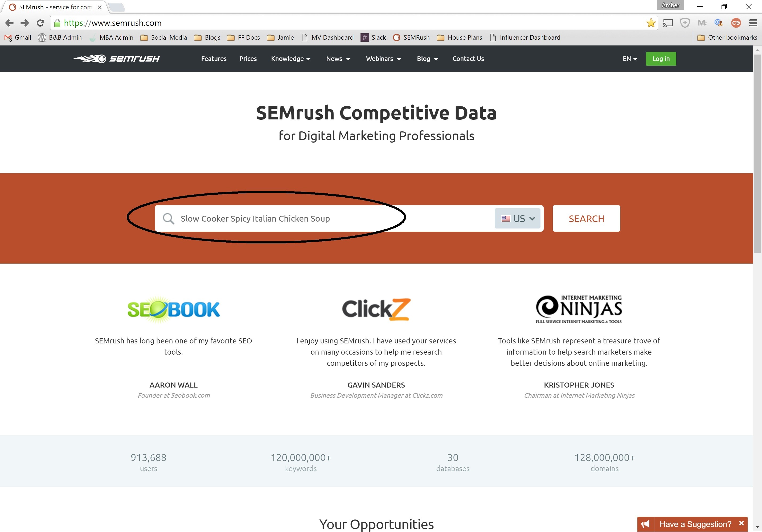762x532 pixels.
Task: Click the 913,688 users statistic
Action: tap(148, 462)
